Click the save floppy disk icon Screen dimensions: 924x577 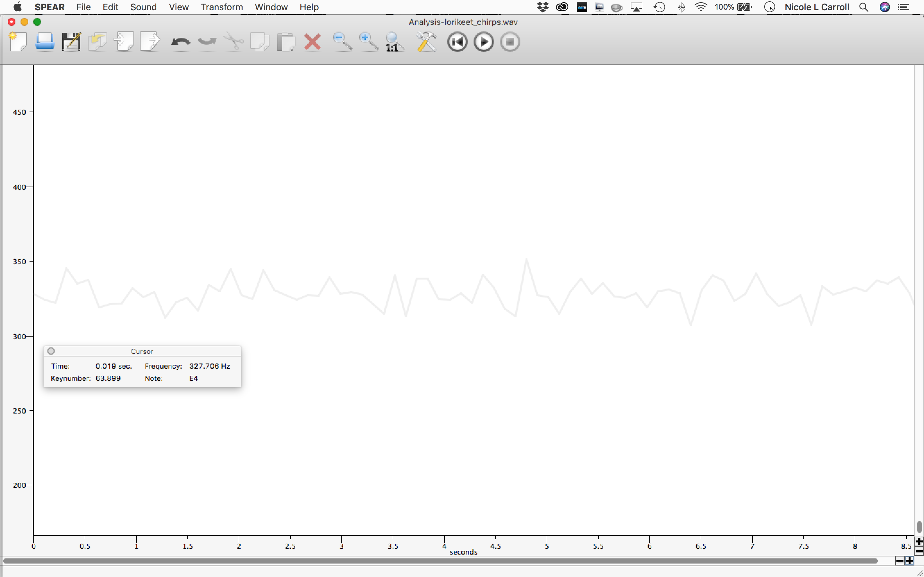click(x=71, y=42)
